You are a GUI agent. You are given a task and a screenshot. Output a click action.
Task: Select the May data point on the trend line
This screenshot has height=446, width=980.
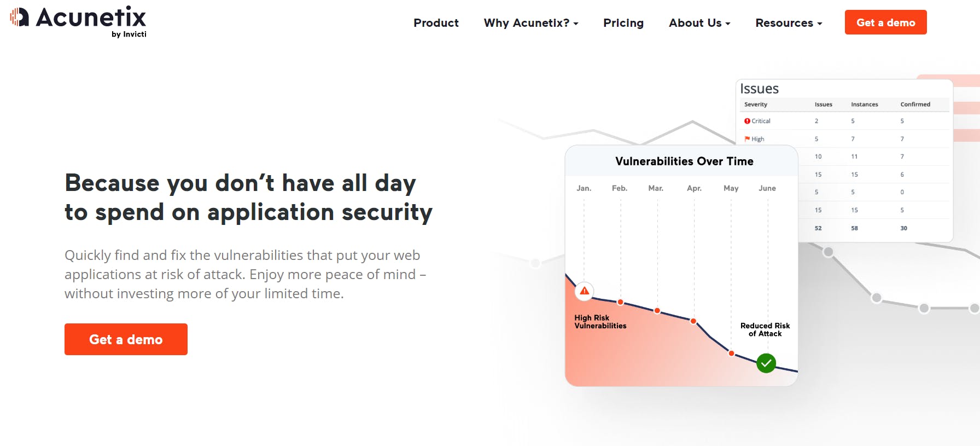(731, 353)
